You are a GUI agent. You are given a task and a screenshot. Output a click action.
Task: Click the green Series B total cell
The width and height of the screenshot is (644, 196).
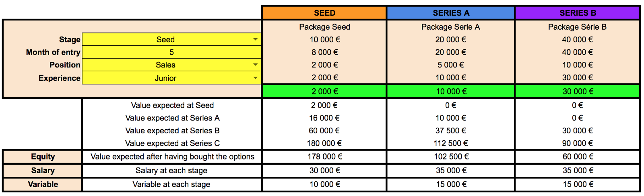pos(578,91)
